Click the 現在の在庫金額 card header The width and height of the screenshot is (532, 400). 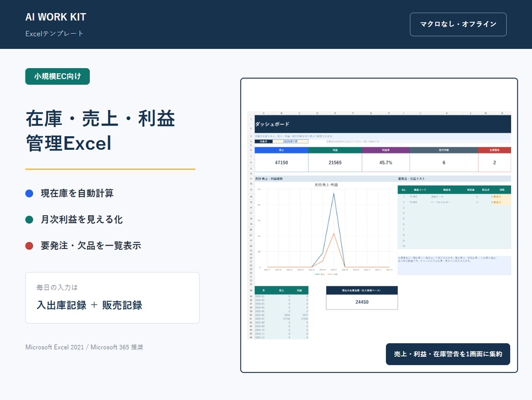362,290
